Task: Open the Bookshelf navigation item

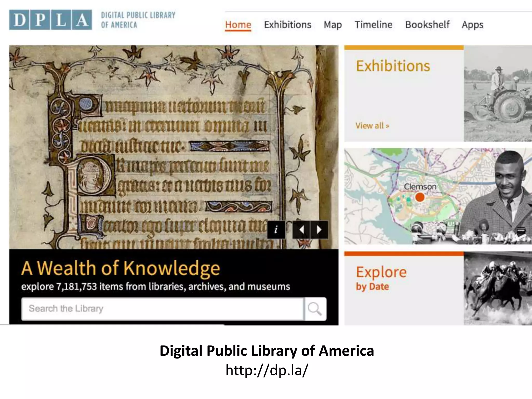Action: (x=427, y=25)
